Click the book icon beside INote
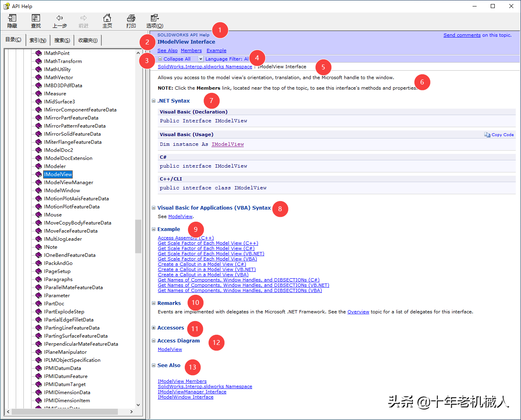The height and width of the screenshot is (420, 521). pos(39,247)
